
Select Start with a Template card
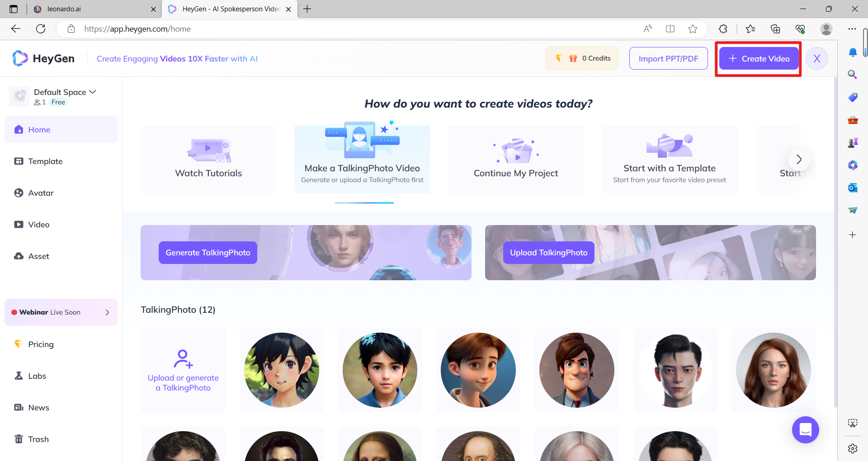coord(670,160)
